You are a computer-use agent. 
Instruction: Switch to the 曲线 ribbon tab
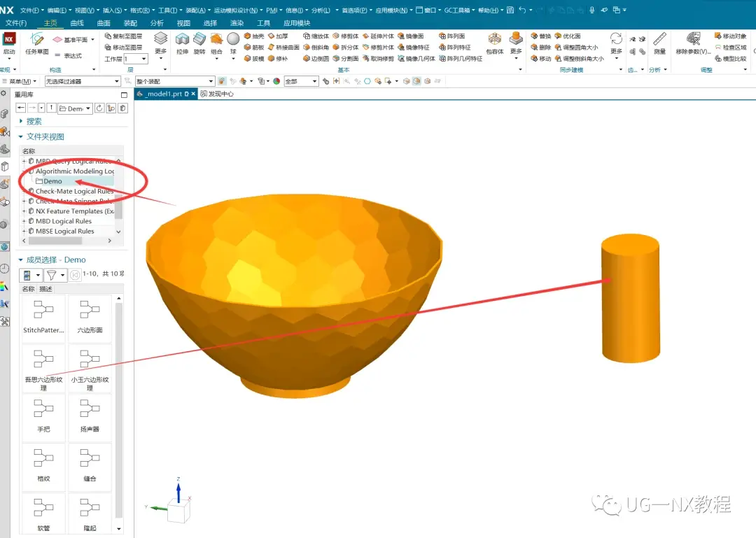[x=77, y=22]
